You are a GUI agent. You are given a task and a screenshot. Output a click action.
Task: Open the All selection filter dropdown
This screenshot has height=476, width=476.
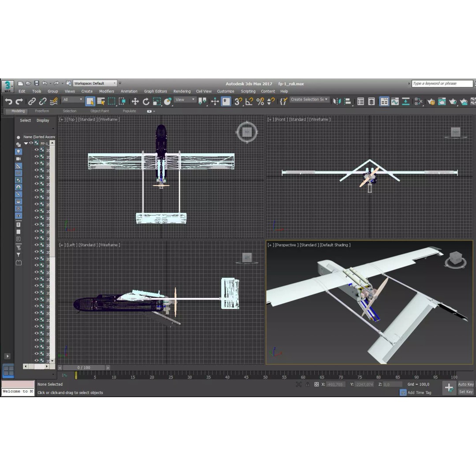pos(72,100)
